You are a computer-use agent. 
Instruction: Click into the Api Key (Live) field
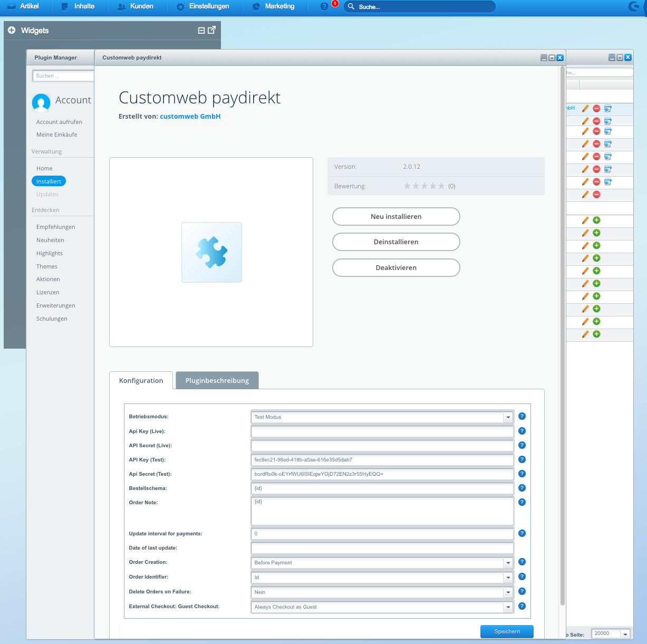[382, 431]
